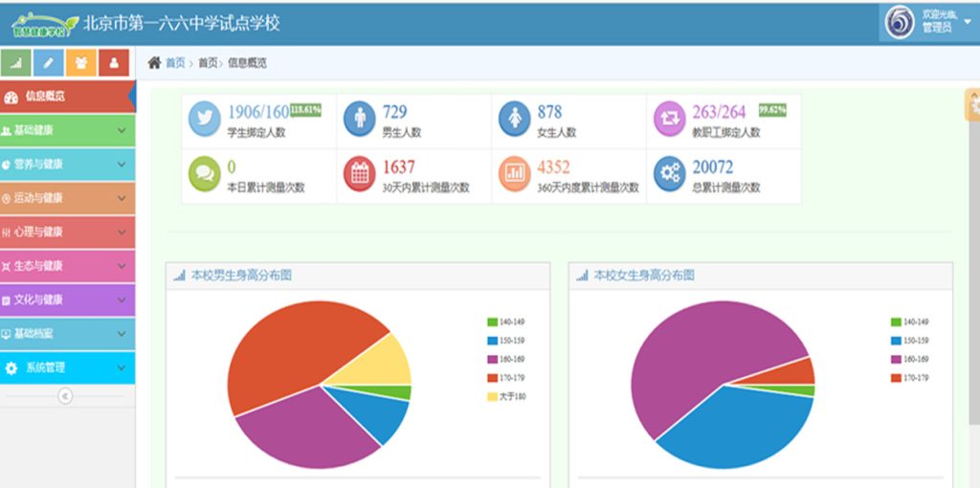
Task: Click the female icon next to 878
Action: point(514,120)
